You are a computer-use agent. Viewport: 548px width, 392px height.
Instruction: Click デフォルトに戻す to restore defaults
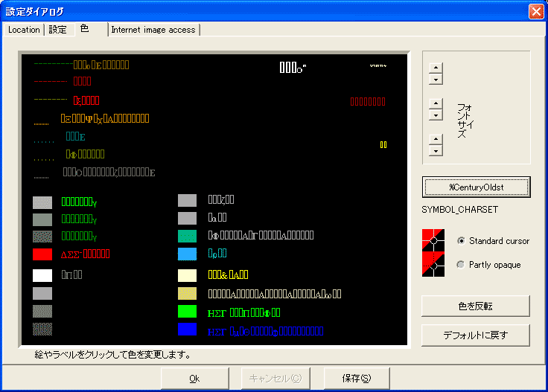475,335
